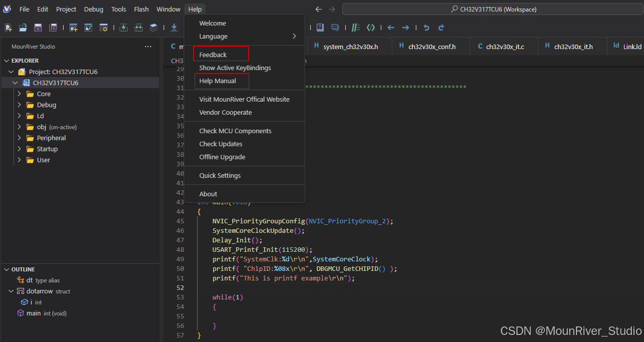The image size is (644, 342).
Task: Click the import project toolbar icon
Action: pos(89,28)
